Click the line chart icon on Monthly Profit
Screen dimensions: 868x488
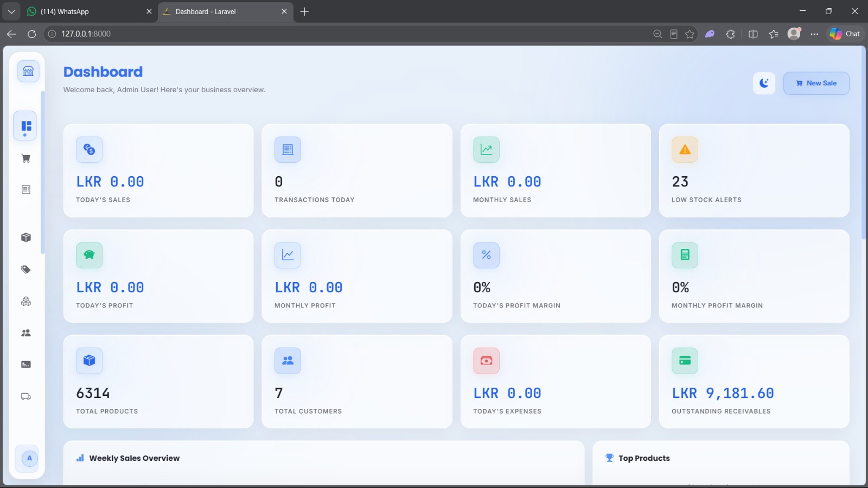(x=288, y=255)
